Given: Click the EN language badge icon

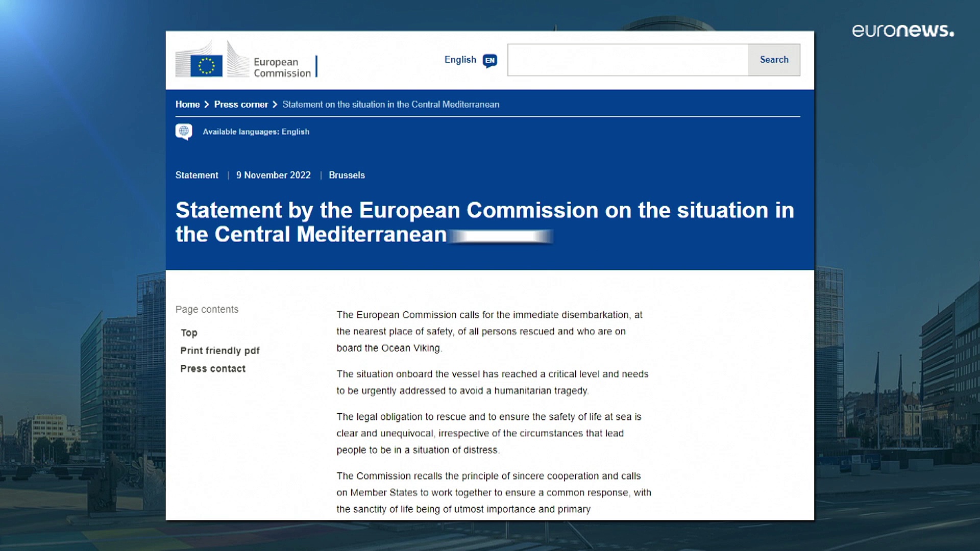Looking at the screenshot, I should click(x=489, y=61).
